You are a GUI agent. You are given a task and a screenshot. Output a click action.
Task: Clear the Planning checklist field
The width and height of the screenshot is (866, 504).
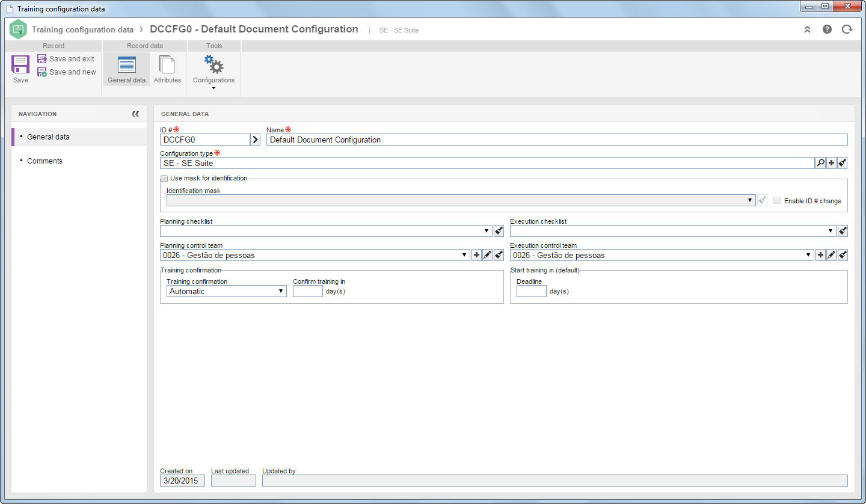click(x=499, y=231)
